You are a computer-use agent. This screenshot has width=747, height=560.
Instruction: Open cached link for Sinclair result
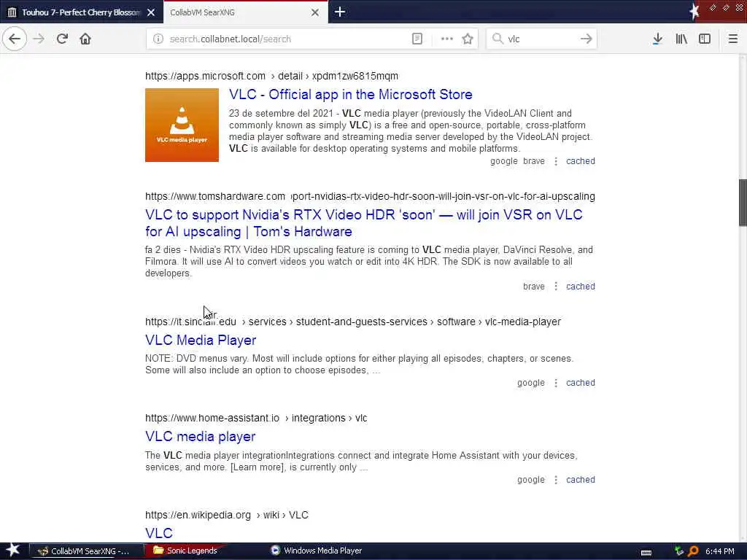580,382
